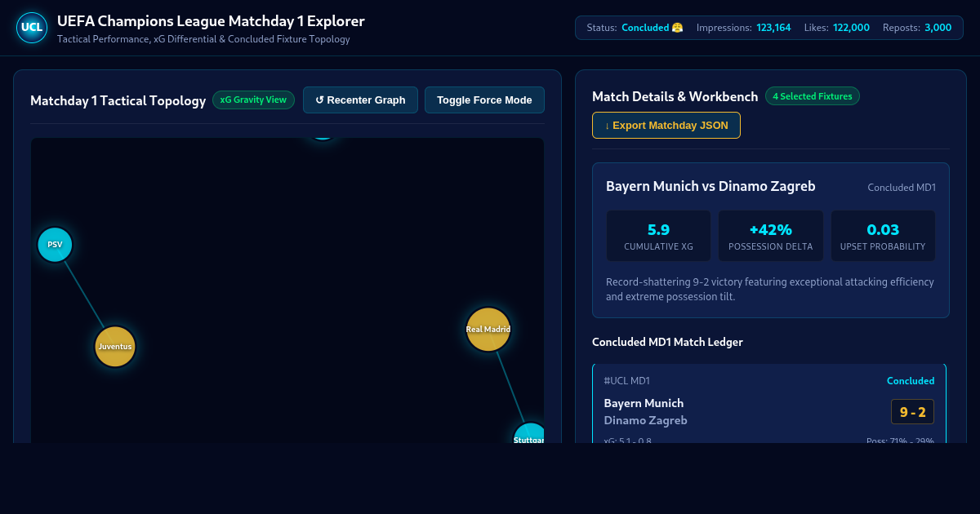
Task: Toggle Force Mode for the graph
Action: (x=484, y=100)
